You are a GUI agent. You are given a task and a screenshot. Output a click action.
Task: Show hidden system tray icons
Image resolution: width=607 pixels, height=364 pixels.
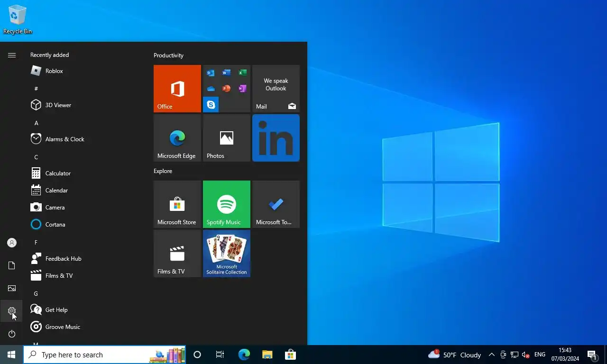[x=492, y=355]
